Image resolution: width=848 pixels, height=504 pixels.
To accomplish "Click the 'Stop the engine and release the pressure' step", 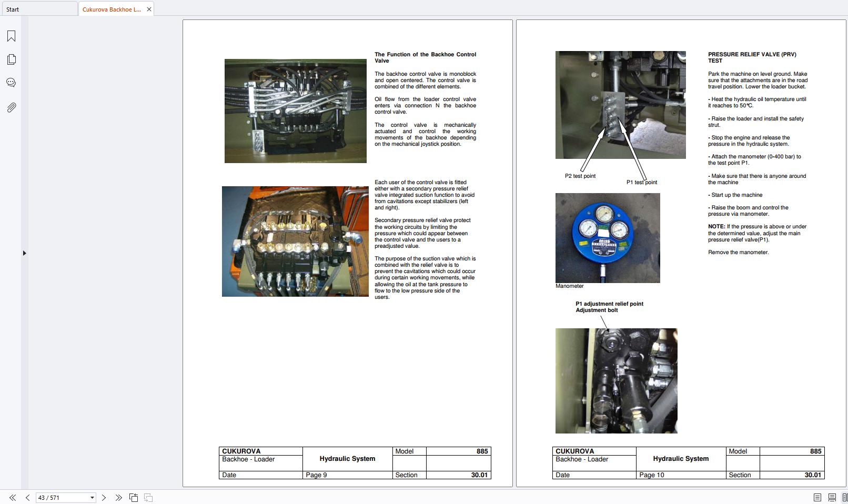I will click(749, 141).
